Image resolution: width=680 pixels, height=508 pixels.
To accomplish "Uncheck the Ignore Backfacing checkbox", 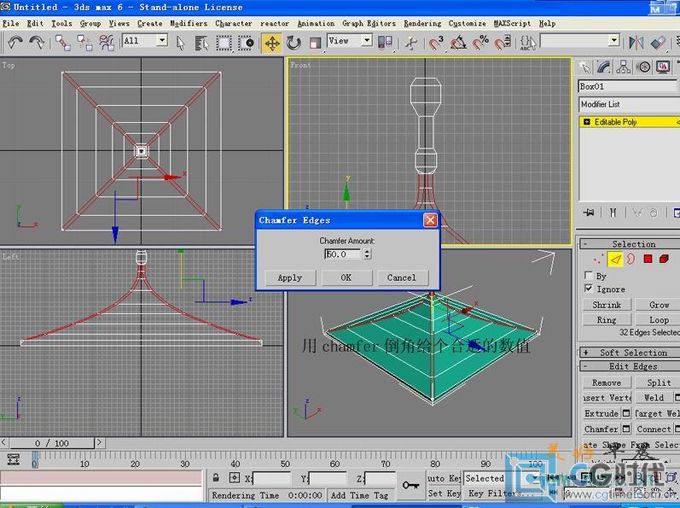I will [588, 288].
